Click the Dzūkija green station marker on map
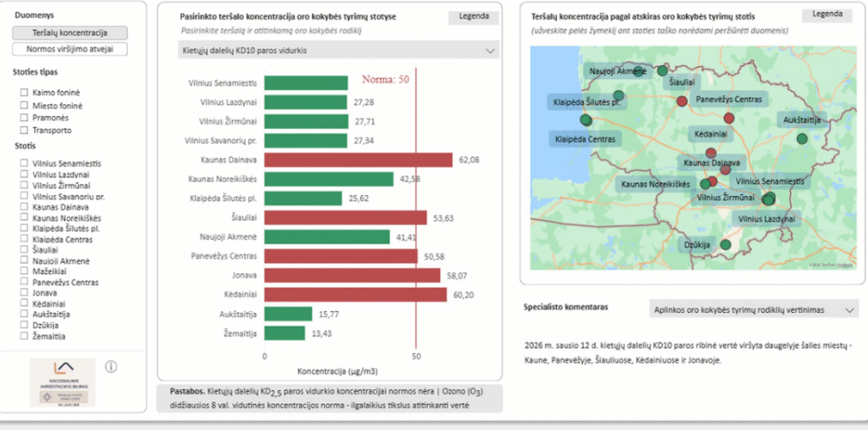The width and height of the screenshot is (868, 430). click(x=725, y=245)
